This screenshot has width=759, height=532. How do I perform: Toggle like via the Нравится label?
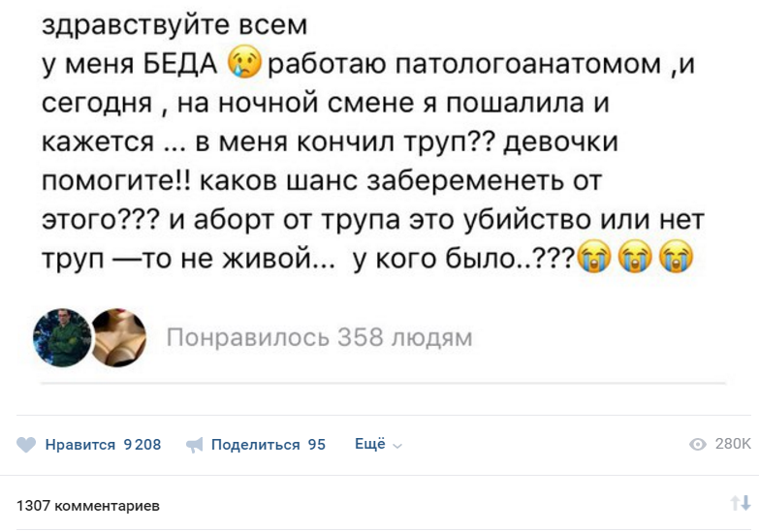pyautogui.click(x=80, y=445)
